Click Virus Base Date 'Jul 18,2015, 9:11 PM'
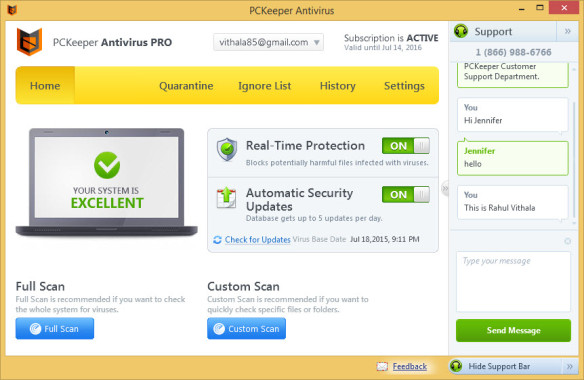The width and height of the screenshot is (584, 380). [x=385, y=239]
